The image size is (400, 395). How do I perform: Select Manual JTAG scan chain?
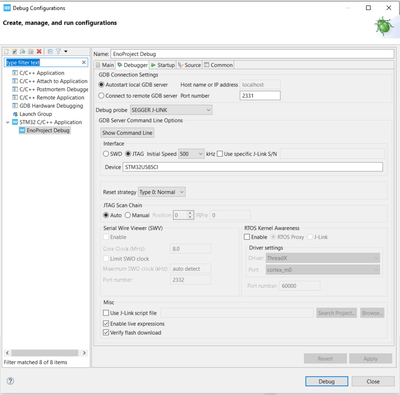128,215
